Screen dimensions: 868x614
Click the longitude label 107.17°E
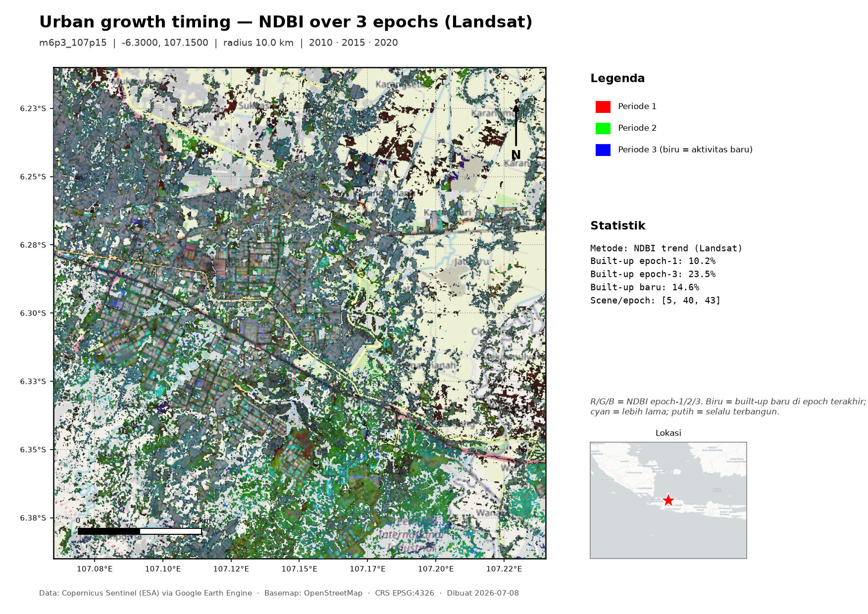(367, 569)
